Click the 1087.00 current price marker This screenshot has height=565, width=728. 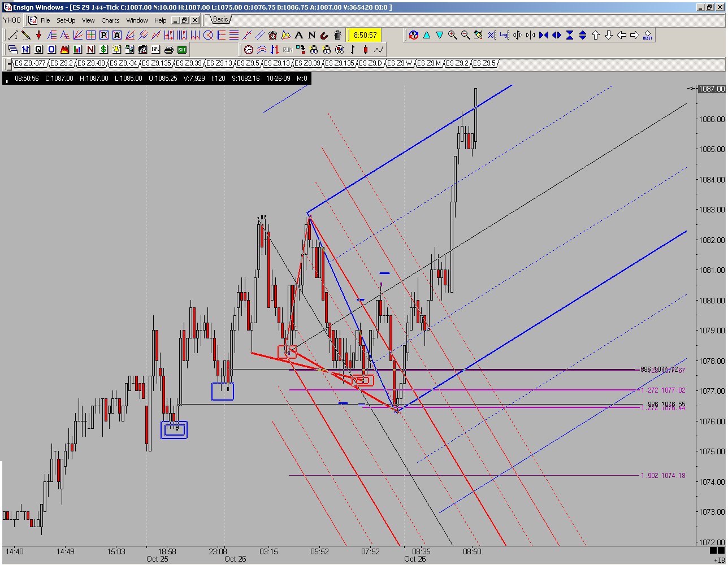[711, 89]
